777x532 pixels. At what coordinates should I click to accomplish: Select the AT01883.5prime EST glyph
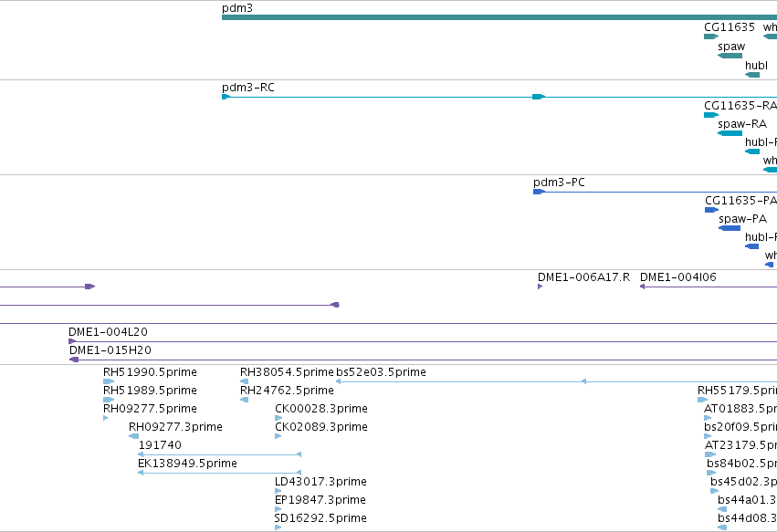click(x=708, y=418)
